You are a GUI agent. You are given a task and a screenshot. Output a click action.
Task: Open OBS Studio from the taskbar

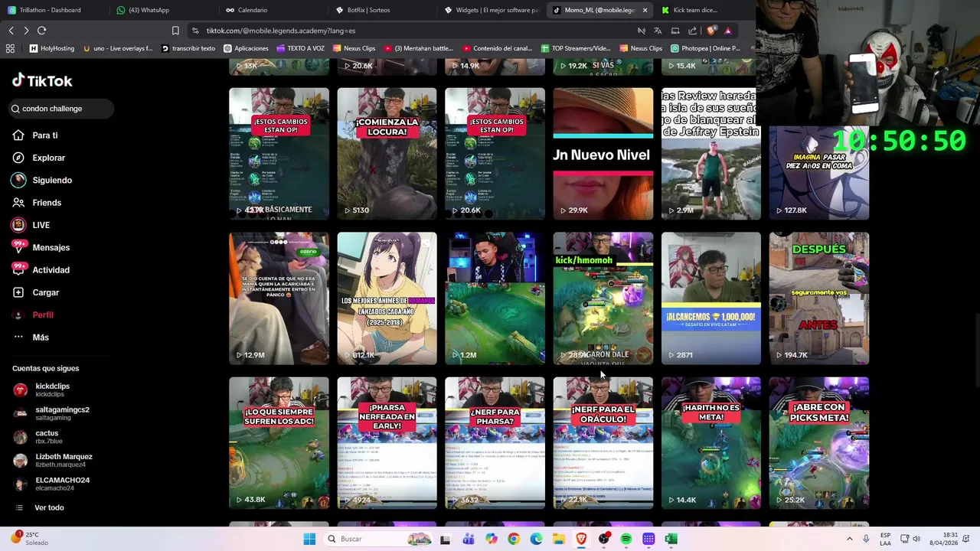tap(604, 539)
